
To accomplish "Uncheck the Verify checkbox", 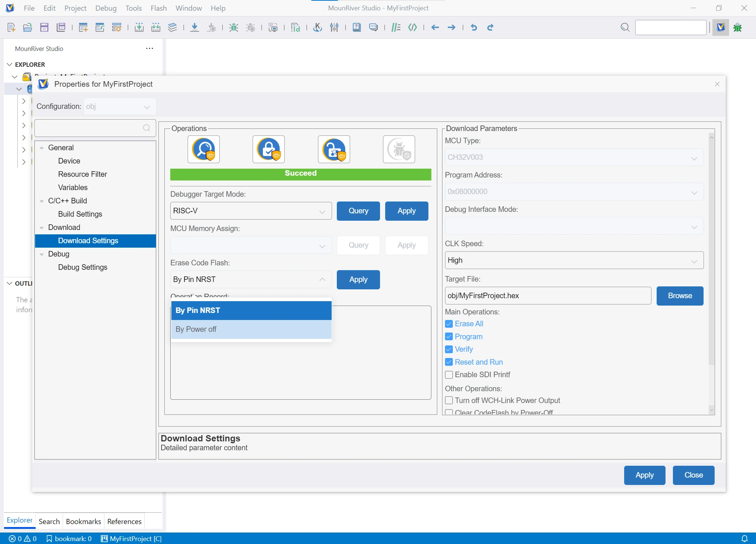I will coord(449,349).
